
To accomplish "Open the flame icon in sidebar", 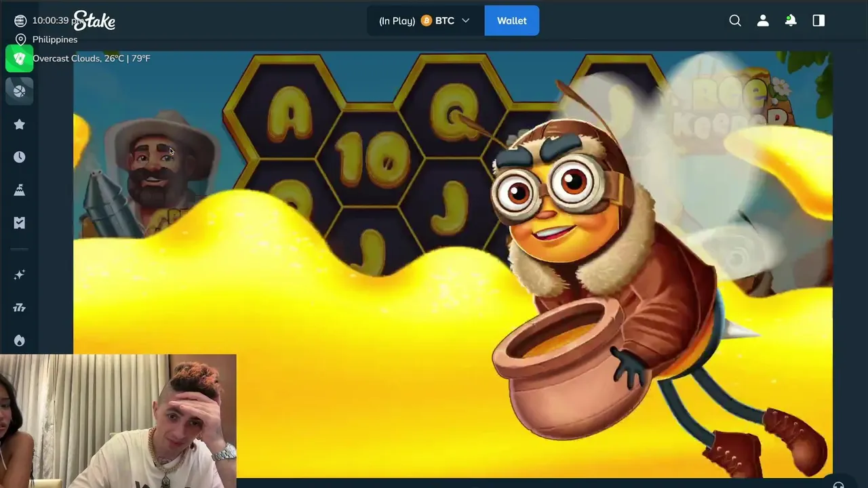I will tap(19, 340).
